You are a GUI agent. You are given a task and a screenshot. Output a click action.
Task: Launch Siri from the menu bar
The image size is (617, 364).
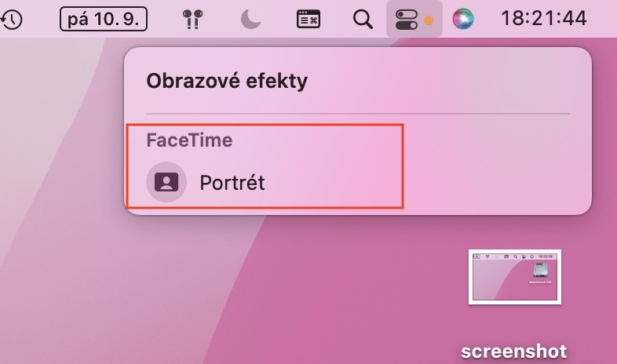click(x=463, y=19)
